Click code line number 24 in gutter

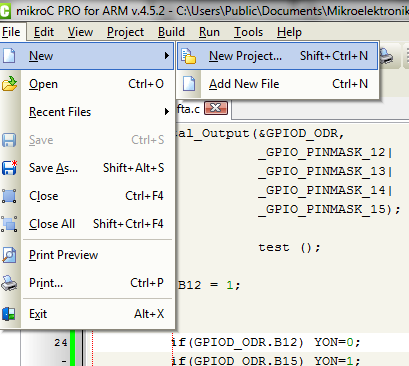click(x=61, y=342)
